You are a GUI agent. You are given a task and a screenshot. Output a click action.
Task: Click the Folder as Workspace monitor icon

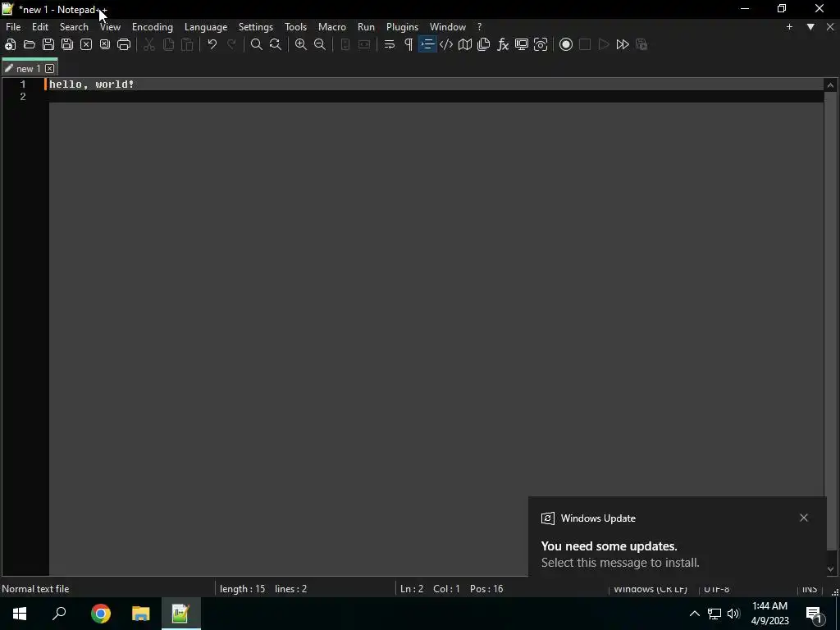522,44
